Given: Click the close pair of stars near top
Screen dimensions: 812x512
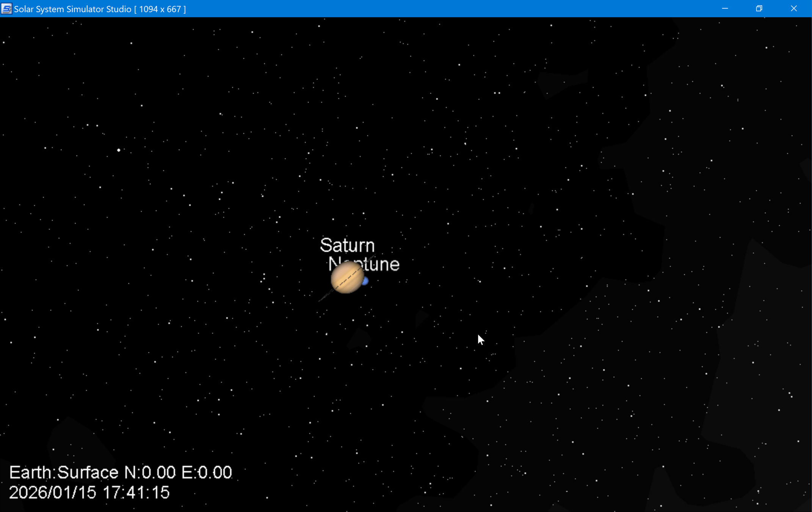Looking at the screenshot, I should (497, 93).
